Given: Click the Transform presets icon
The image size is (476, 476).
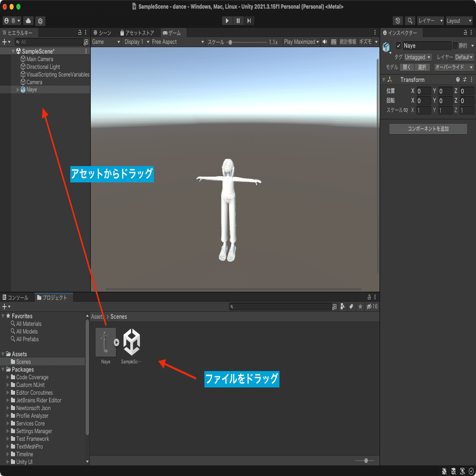Looking at the screenshot, I should tap(464, 79).
